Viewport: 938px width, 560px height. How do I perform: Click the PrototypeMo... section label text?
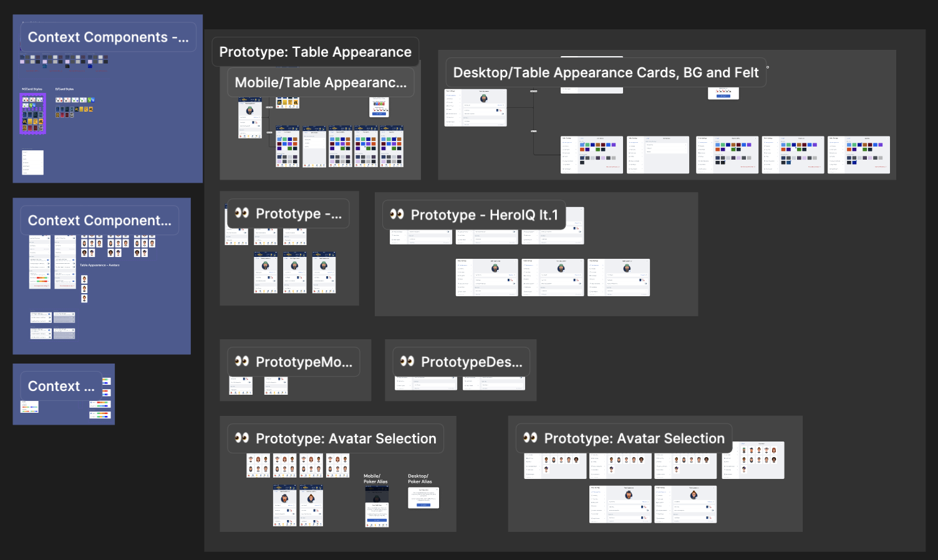click(304, 362)
